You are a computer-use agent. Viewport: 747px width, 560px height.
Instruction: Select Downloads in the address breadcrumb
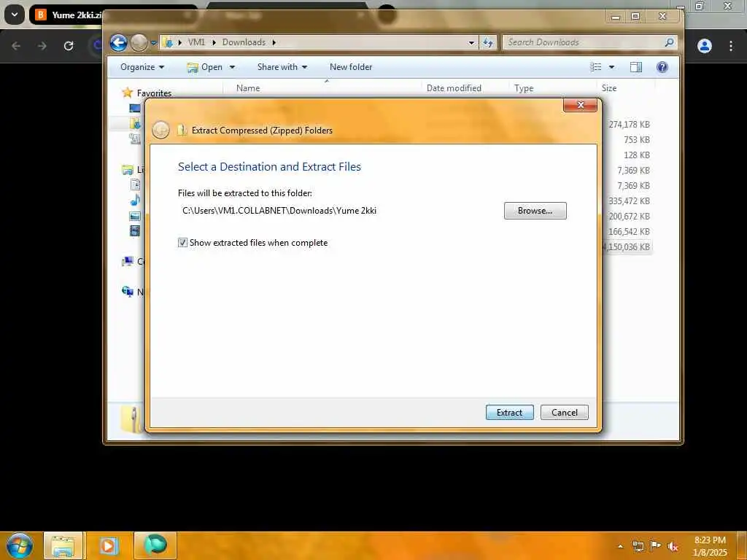(244, 42)
